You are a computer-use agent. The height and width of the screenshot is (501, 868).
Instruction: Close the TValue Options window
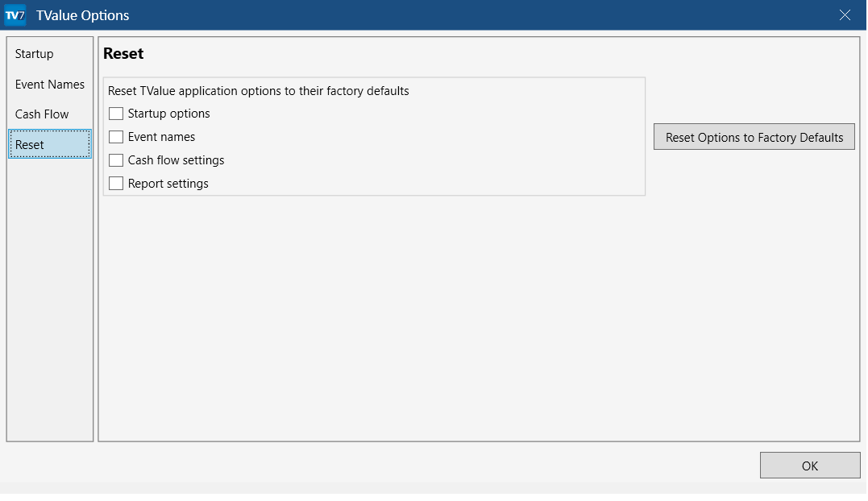(845, 15)
